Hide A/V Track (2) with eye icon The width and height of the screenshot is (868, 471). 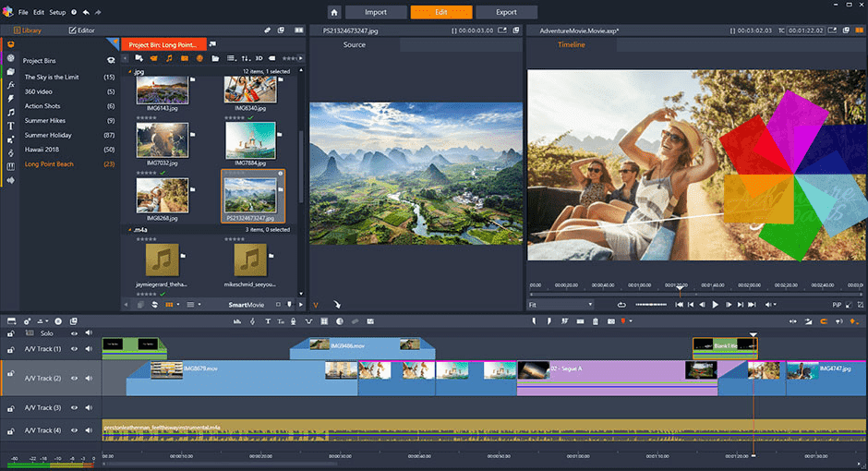(75, 378)
